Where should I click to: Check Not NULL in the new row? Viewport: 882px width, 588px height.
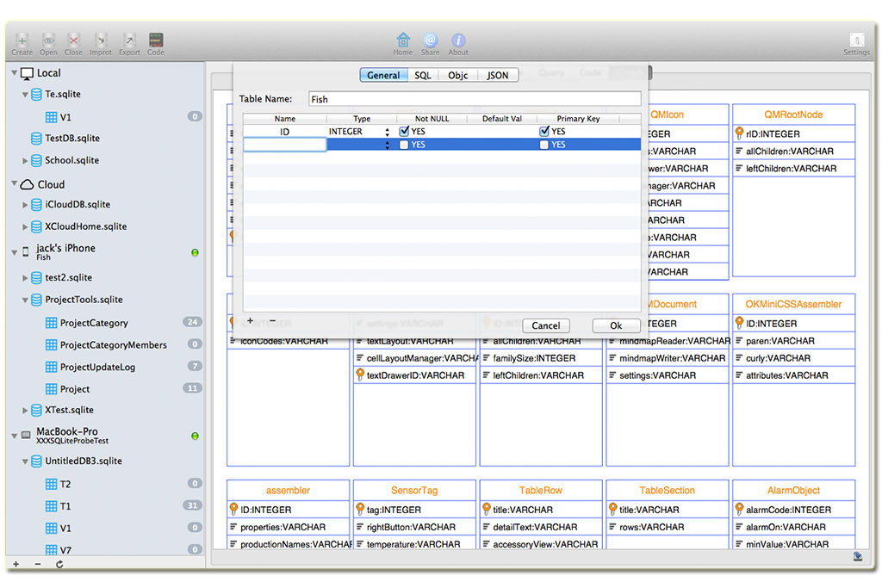(x=404, y=145)
